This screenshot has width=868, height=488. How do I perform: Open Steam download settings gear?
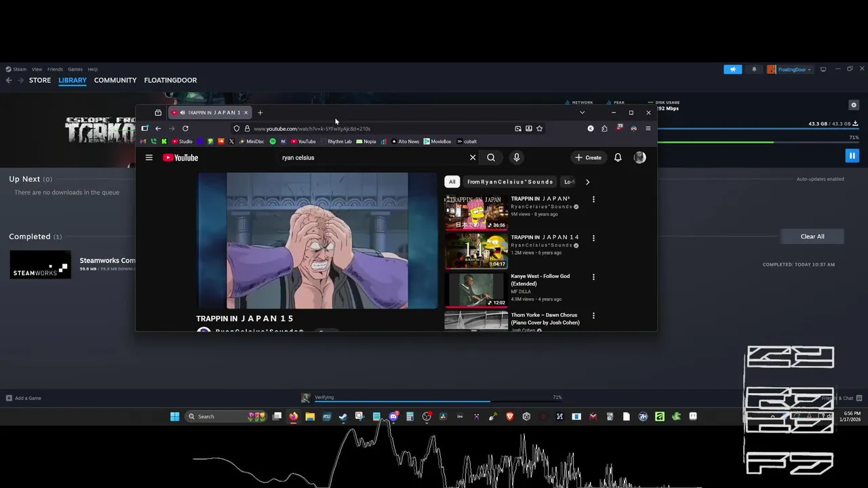point(854,105)
